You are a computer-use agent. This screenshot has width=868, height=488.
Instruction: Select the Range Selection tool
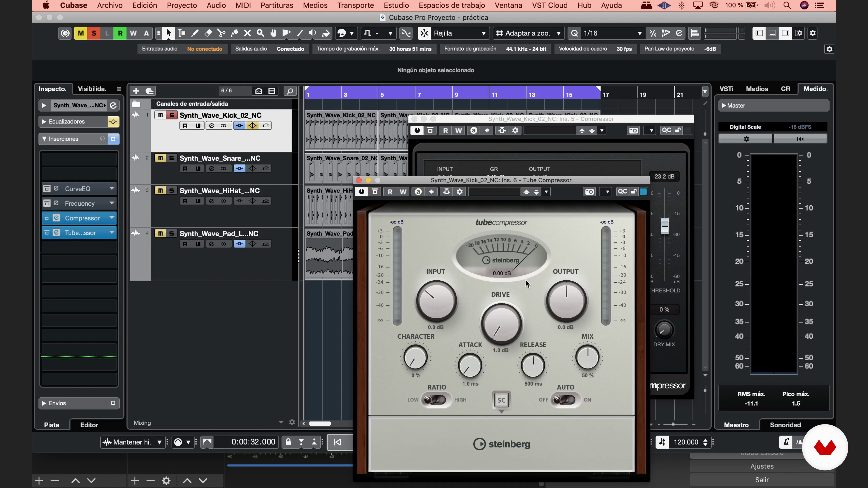(182, 33)
